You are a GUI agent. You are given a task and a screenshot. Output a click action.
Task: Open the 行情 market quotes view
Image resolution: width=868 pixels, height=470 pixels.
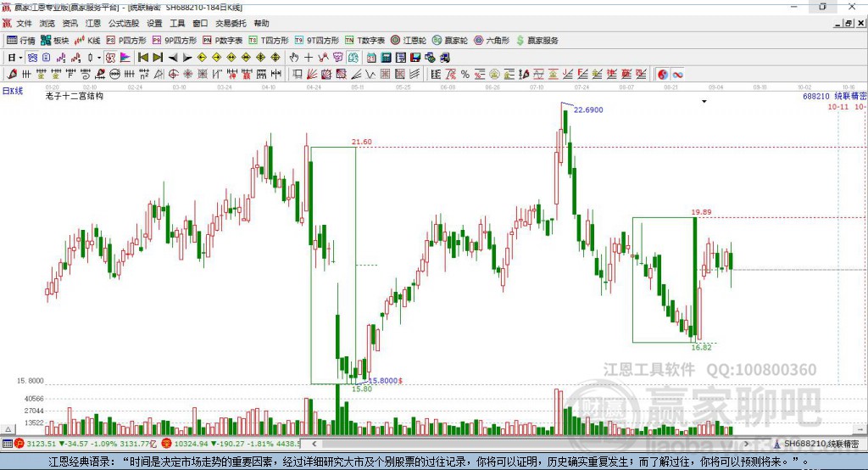pos(20,41)
